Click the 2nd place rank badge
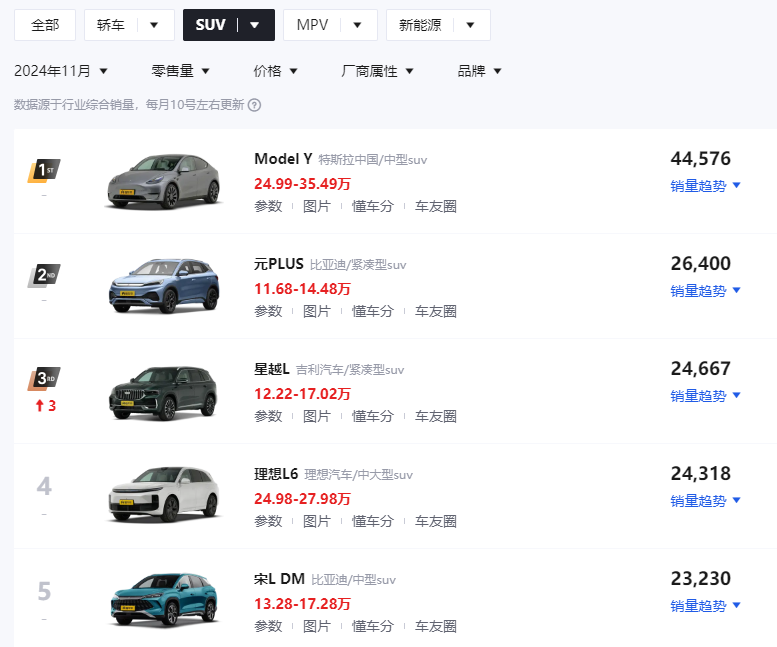 tap(44, 275)
